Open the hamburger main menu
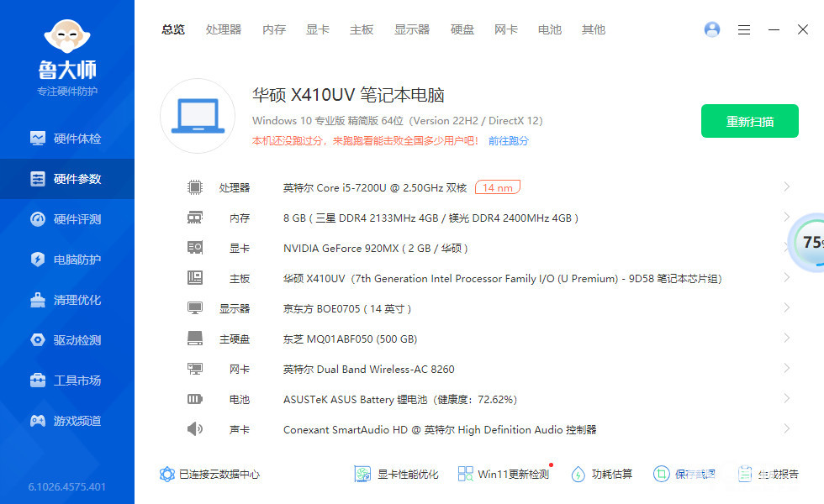Image resolution: width=824 pixels, height=504 pixels. pyautogui.click(x=744, y=29)
